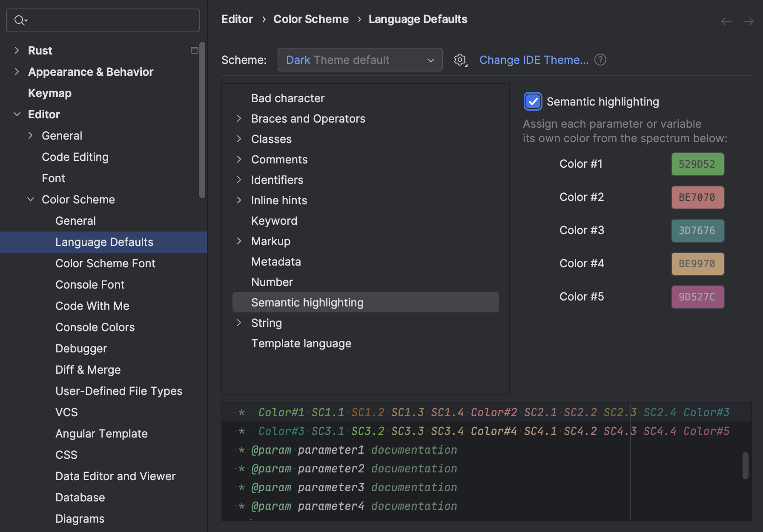Open Angular Template colors
Screen dimensions: 763x532
(101, 434)
